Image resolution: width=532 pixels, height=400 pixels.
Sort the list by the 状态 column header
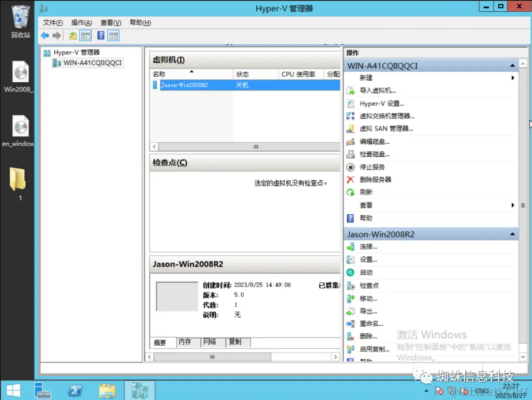click(256, 74)
